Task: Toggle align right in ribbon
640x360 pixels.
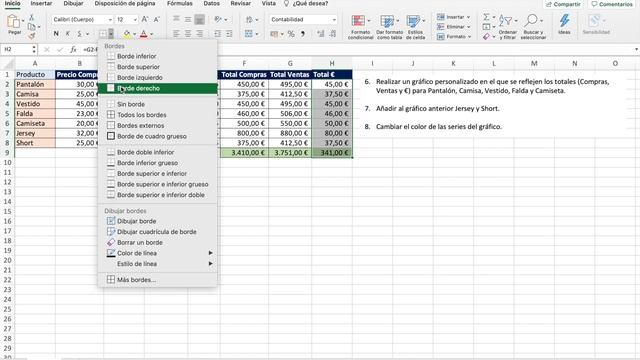Action: pyautogui.click(x=200, y=33)
